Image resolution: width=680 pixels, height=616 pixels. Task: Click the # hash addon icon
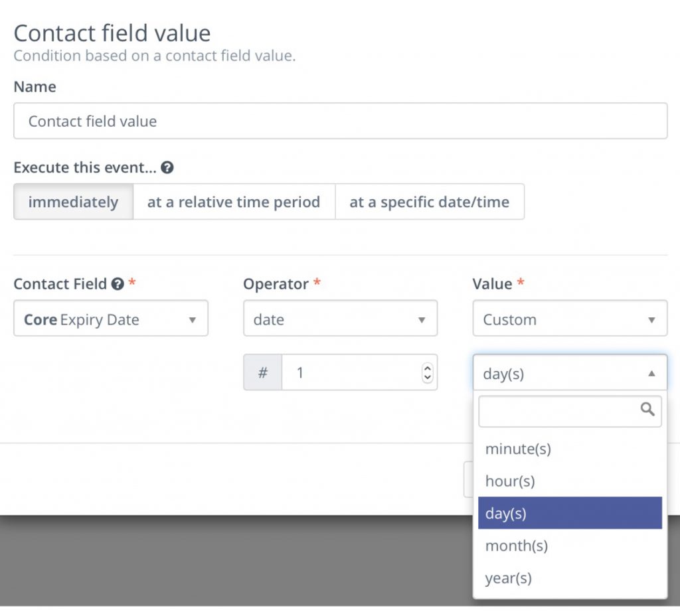tap(263, 372)
